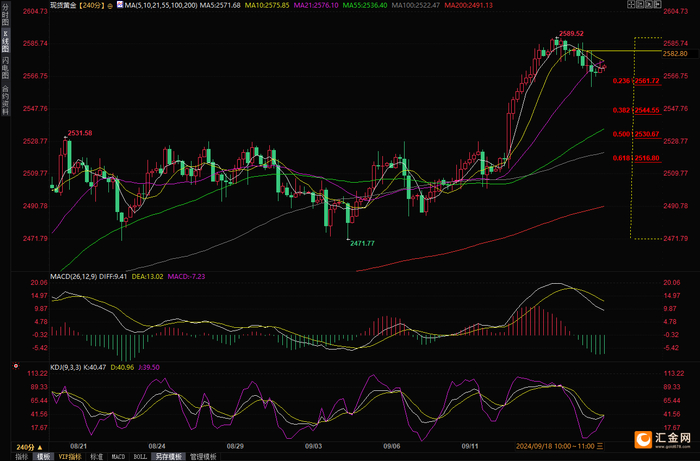The width and height of the screenshot is (700, 461).
Task: Click Fibonacci level 0.236 2561.72
Action: [636, 81]
